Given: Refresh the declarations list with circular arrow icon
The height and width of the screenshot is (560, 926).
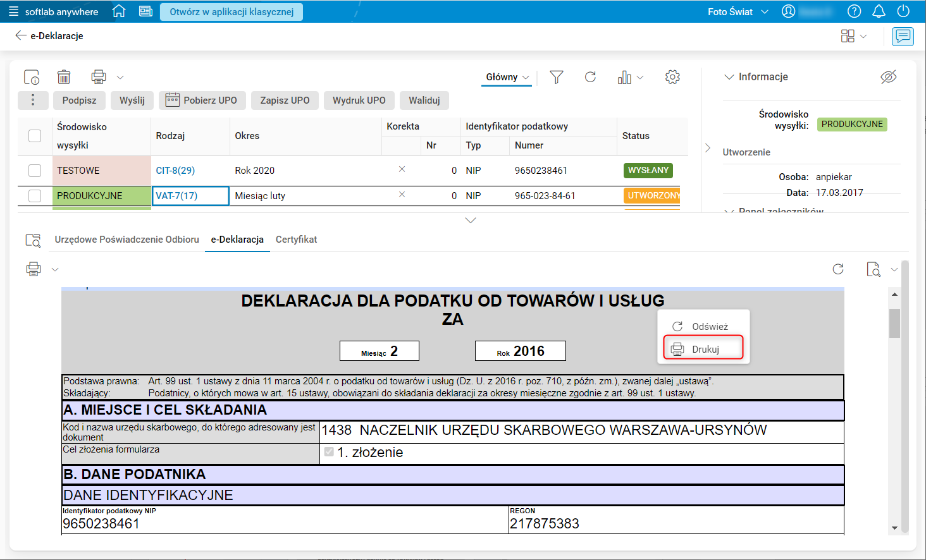Looking at the screenshot, I should [x=590, y=76].
